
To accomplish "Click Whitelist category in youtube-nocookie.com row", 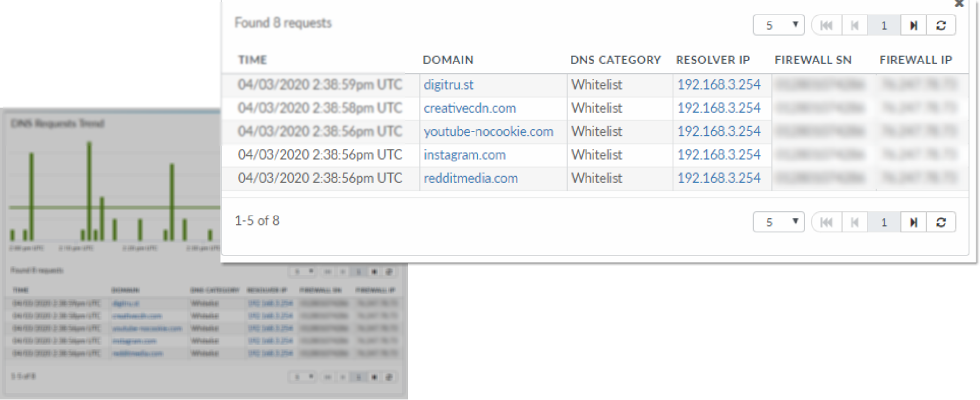I will pyautogui.click(x=597, y=132).
